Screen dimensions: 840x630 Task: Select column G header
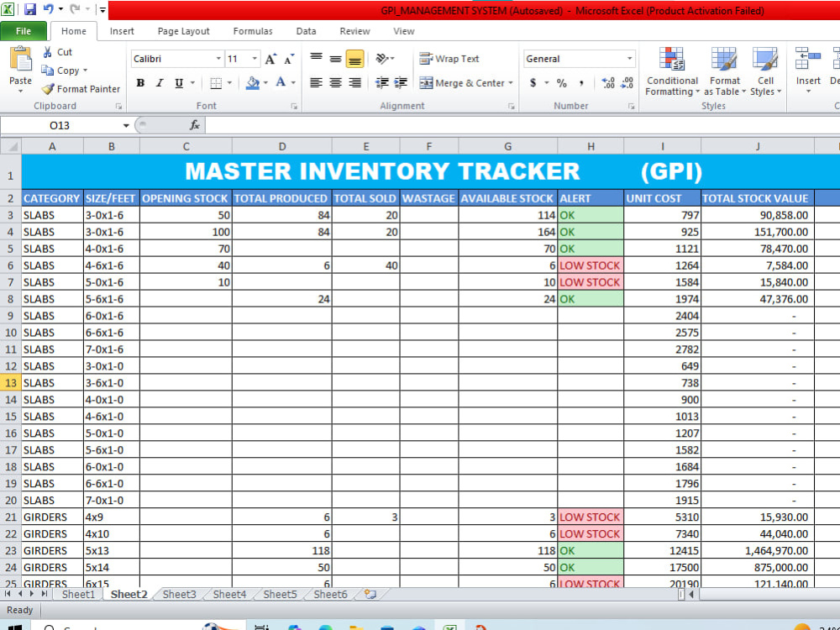click(x=507, y=146)
